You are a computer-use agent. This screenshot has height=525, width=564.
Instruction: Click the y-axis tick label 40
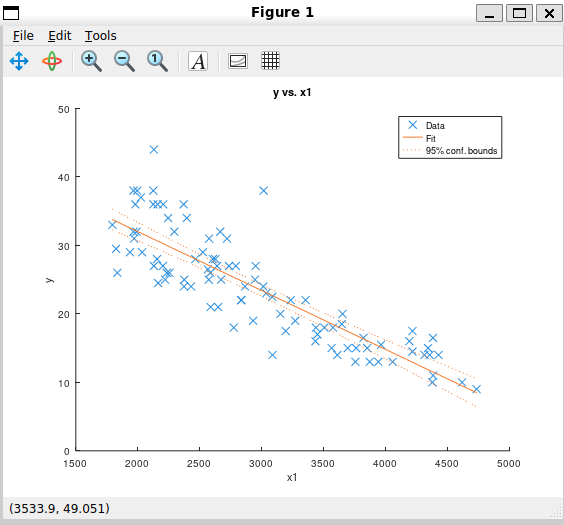64,178
